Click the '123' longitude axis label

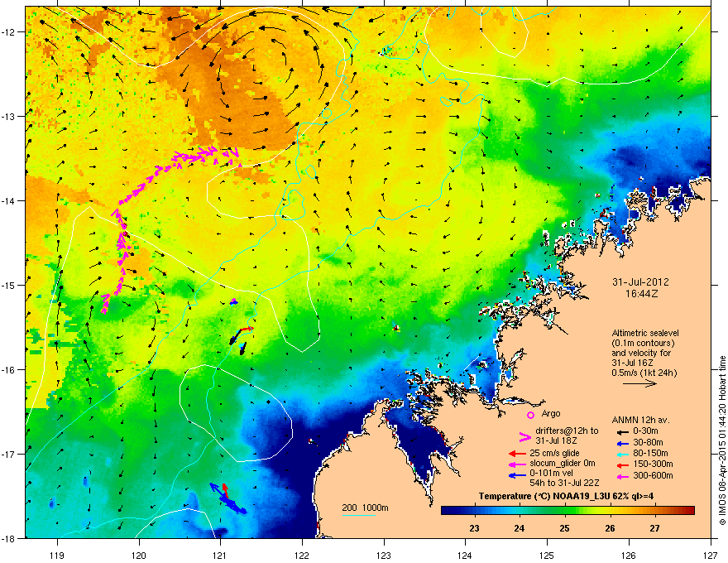[384, 556]
